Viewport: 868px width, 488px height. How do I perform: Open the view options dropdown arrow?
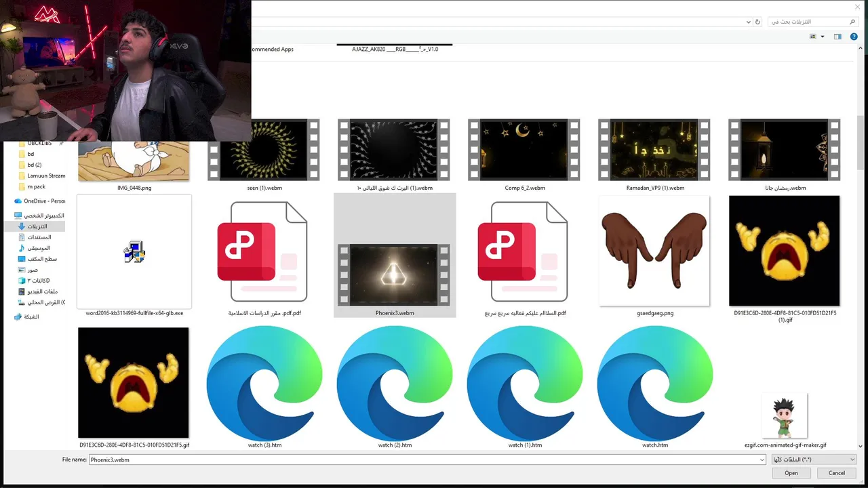click(x=823, y=37)
